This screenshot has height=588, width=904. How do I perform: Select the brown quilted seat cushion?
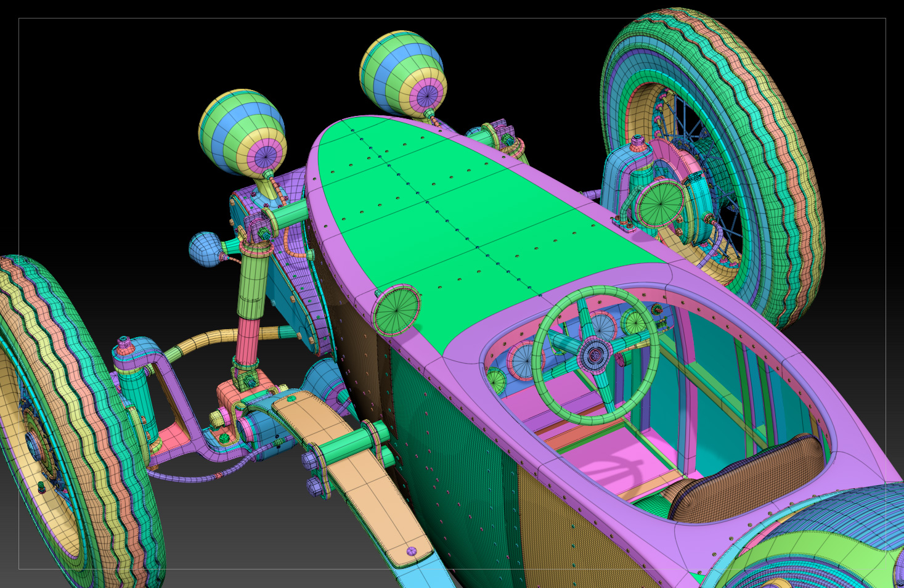pos(747,478)
